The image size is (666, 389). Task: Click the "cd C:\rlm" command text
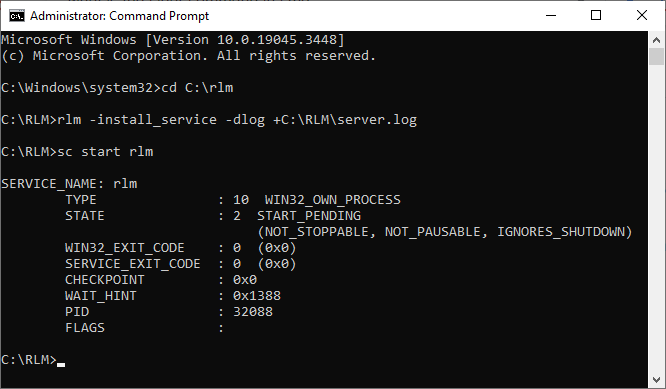[x=197, y=87]
